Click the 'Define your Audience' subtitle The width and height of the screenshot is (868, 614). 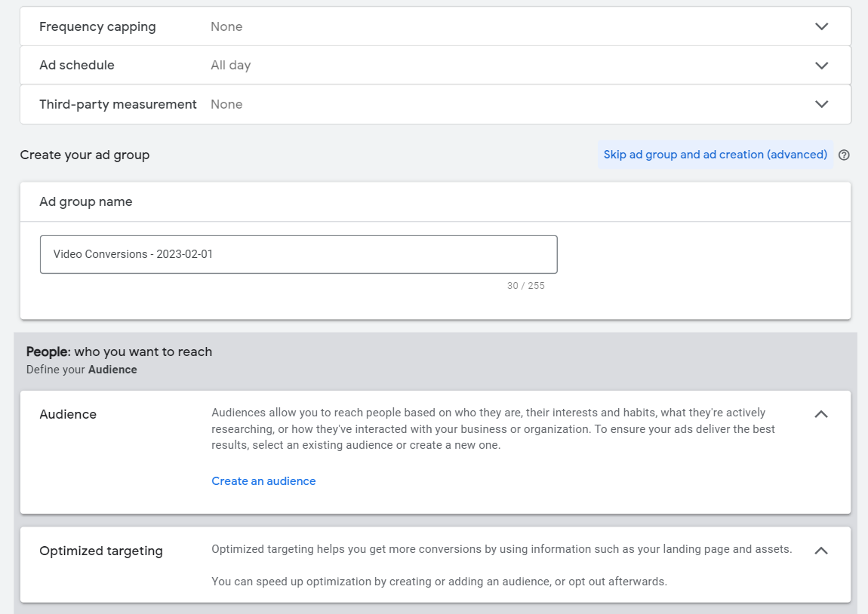[82, 370]
